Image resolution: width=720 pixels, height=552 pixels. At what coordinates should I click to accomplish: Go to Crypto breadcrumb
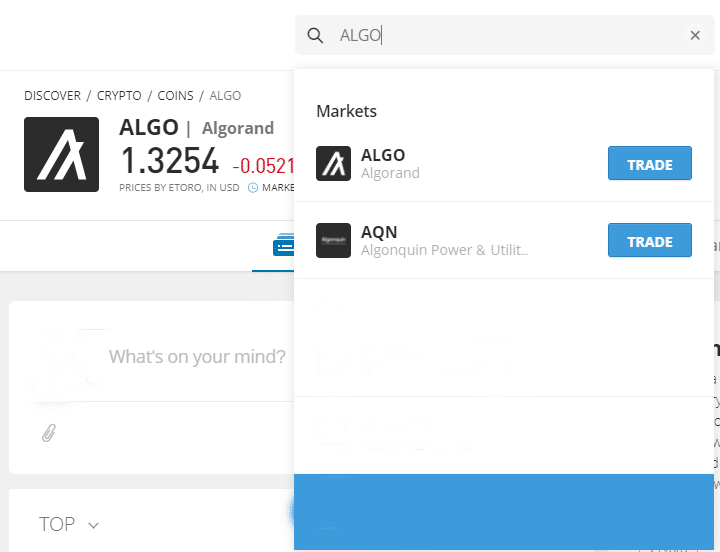click(119, 96)
